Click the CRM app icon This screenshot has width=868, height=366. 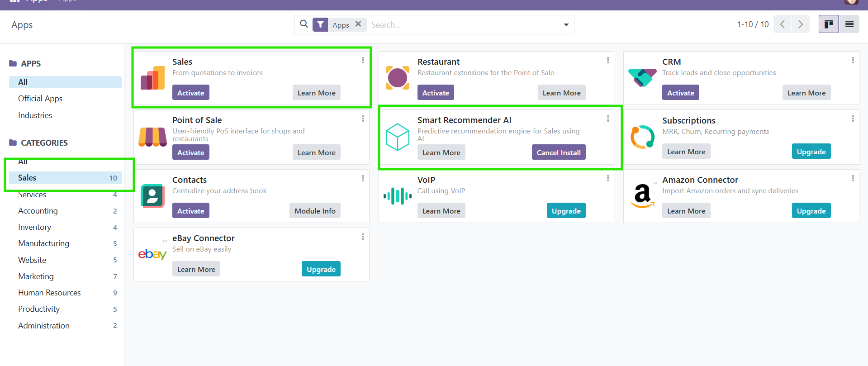642,78
